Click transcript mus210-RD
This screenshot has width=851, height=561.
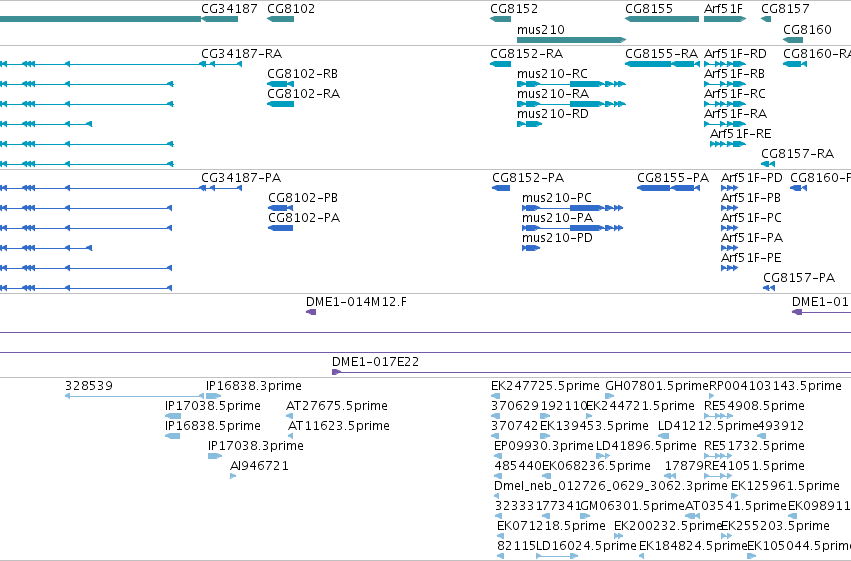point(552,114)
